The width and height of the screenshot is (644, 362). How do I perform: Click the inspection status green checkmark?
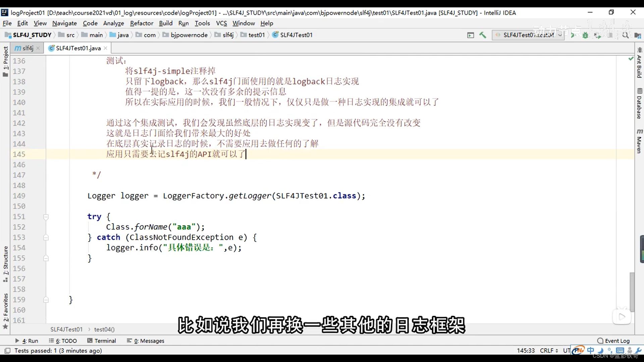pos(631,59)
